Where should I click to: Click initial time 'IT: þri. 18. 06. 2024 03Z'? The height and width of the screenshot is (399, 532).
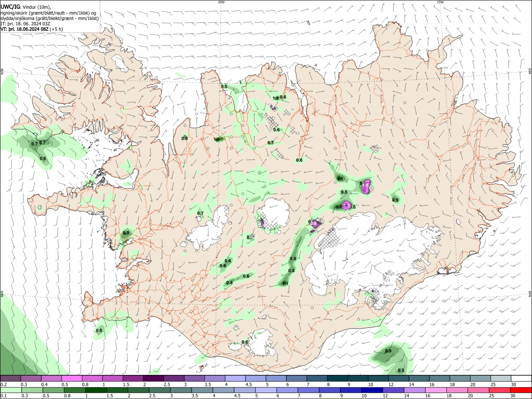point(25,24)
